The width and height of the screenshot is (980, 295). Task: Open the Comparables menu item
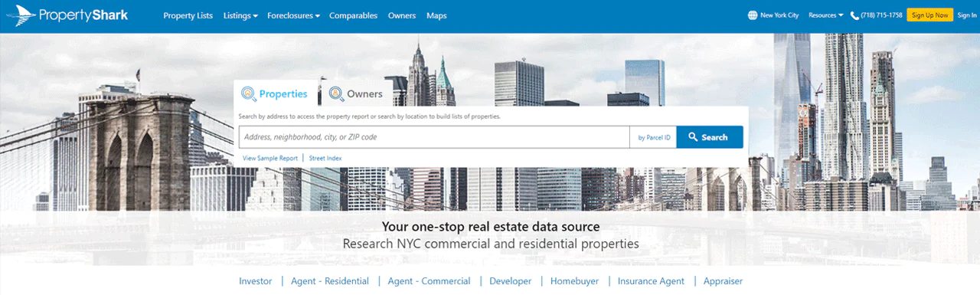pyautogui.click(x=353, y=15)
